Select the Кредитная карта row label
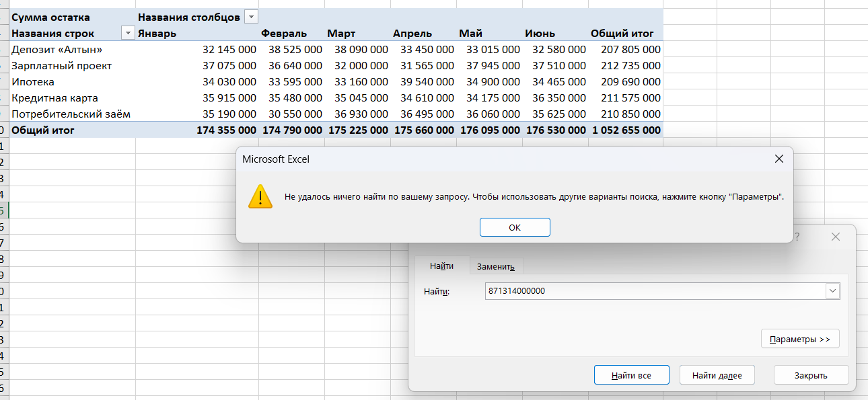 [x=73, y=97]
